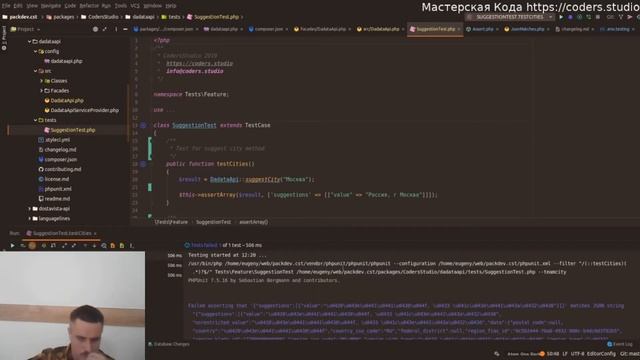Expand the dostavista-api folder
The image size is (640, 360).
[29, 209]
